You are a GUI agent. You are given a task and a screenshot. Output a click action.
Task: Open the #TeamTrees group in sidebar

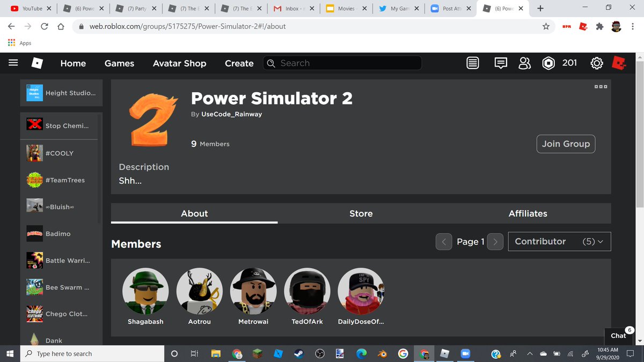(x=59, y=180)
